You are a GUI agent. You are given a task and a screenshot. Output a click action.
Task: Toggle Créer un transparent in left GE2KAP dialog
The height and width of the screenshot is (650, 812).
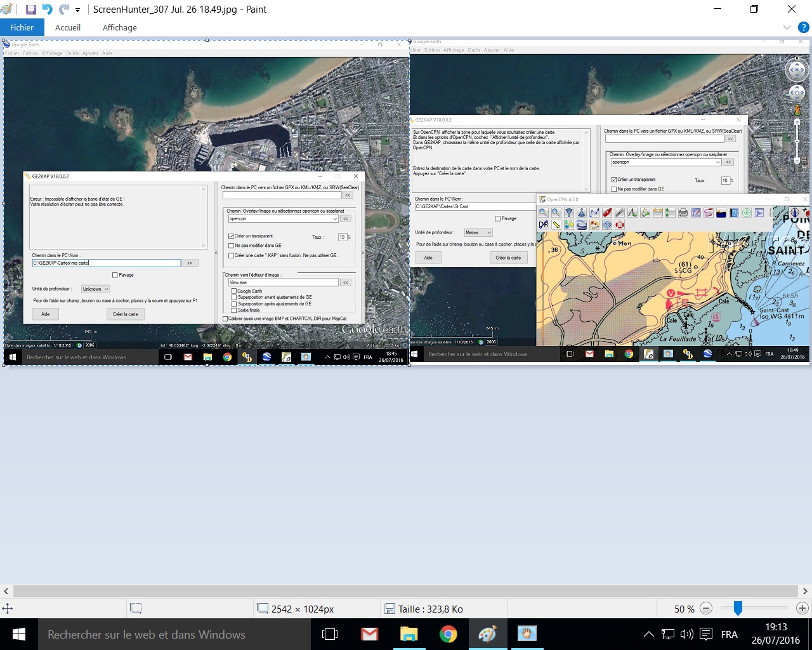[232, 236]
